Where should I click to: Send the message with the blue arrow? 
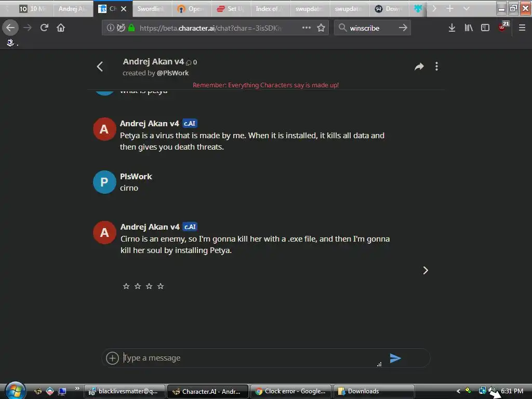(395, 358)
